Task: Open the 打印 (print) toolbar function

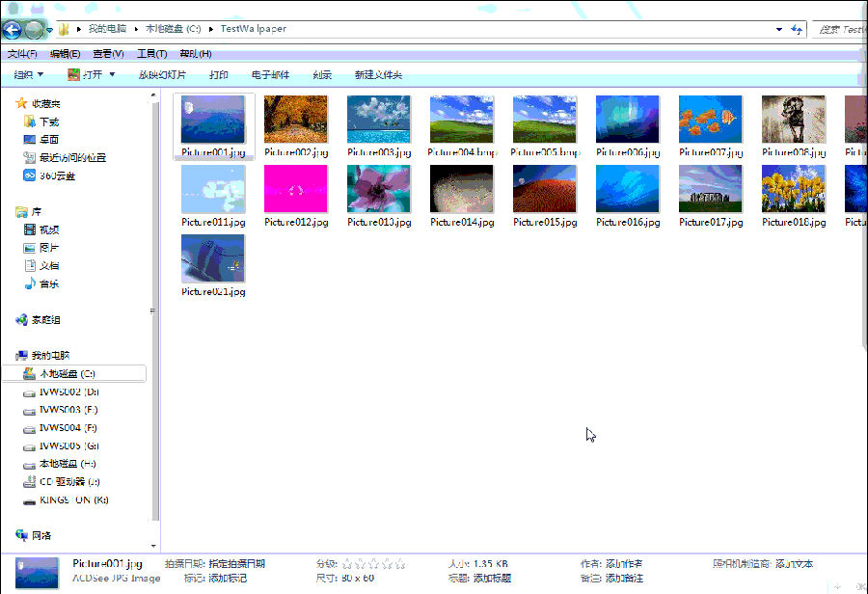Action: 218,74
